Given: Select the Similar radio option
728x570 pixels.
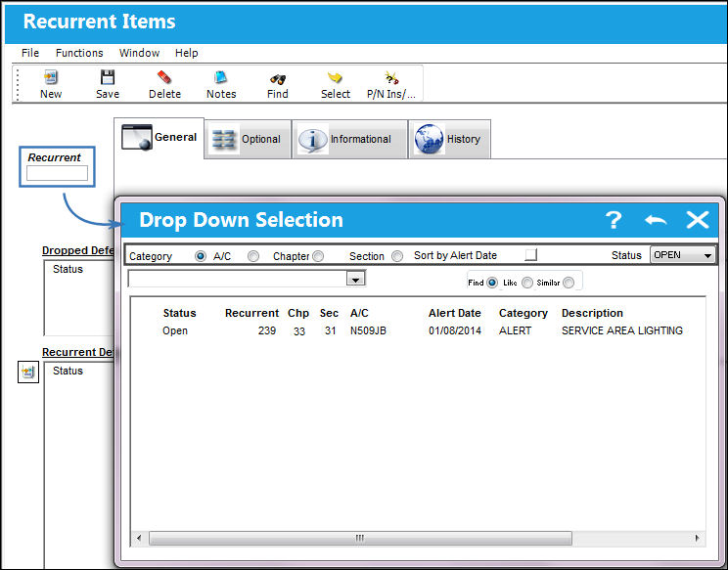Looking at the screenshot, I should (x=569, y=283).
